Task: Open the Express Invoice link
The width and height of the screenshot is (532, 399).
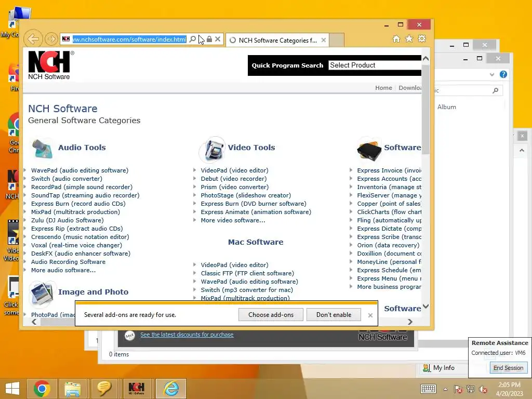Action: coord(389,170)
